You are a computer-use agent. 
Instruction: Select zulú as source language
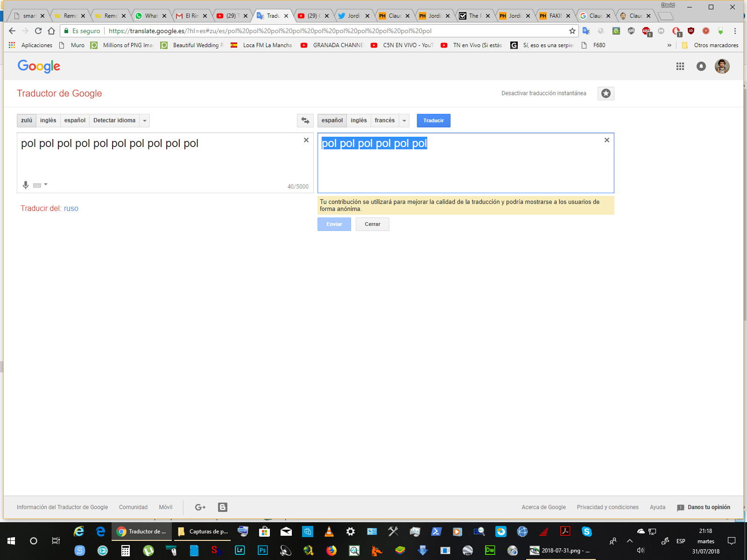(27, 120)
